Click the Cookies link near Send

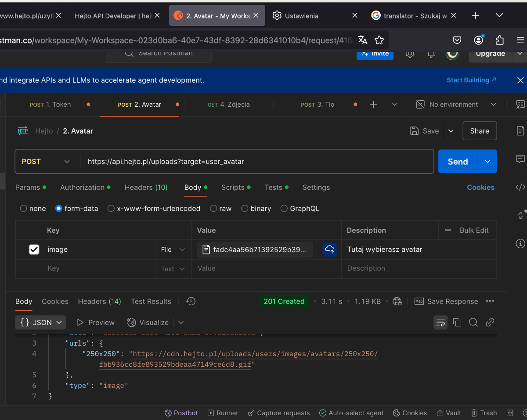480,188
